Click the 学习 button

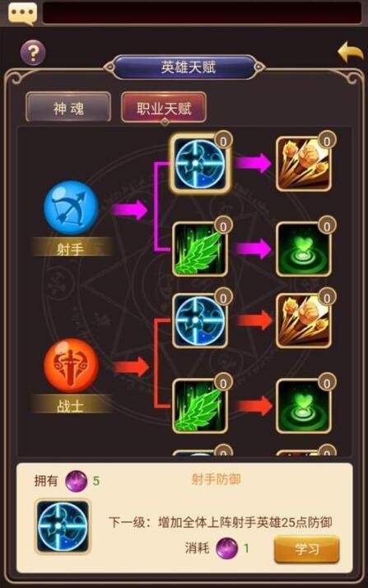coord(307,549)
